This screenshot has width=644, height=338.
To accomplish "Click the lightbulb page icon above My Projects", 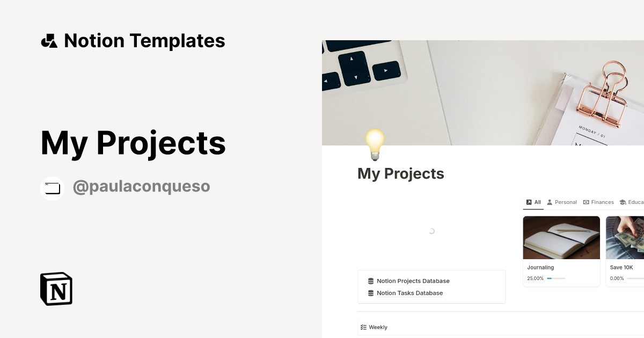I will pyautogui.click(x=374, y=144).
